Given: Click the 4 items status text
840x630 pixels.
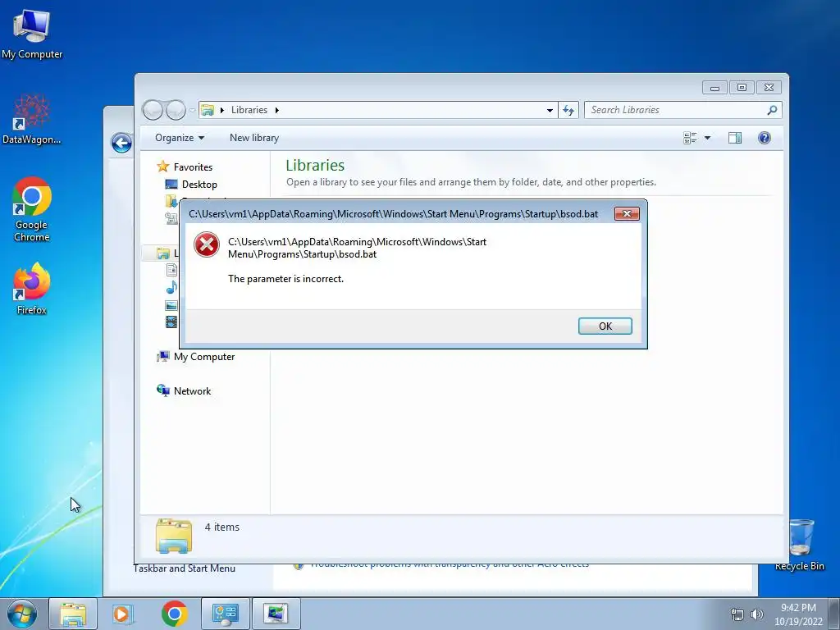Looking at the screenshot, I should tap(221, 527).
